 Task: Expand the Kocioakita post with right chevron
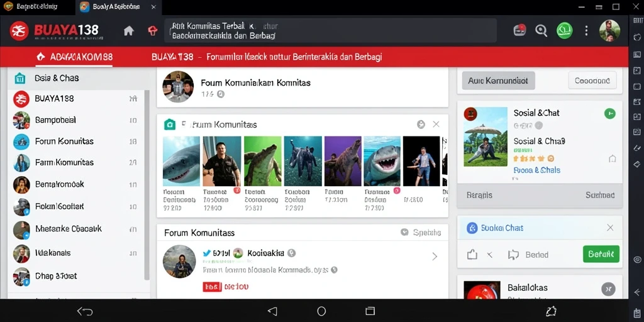pyautogui.click(x=435, y=257)
